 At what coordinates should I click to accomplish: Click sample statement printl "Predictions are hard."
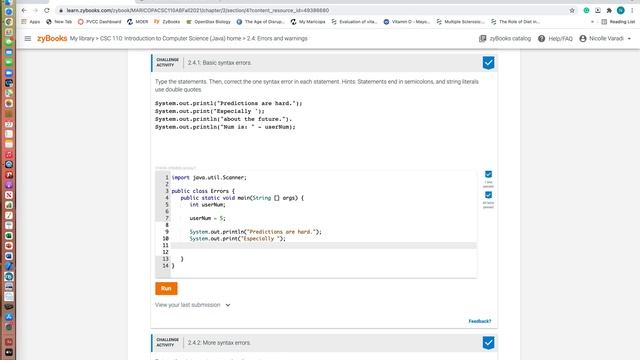click(229, 103)
